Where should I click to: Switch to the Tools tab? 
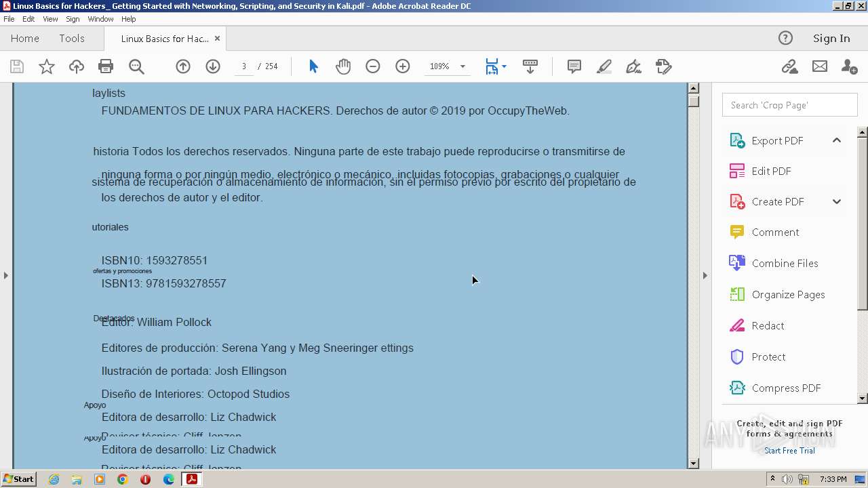click(71, 39)
